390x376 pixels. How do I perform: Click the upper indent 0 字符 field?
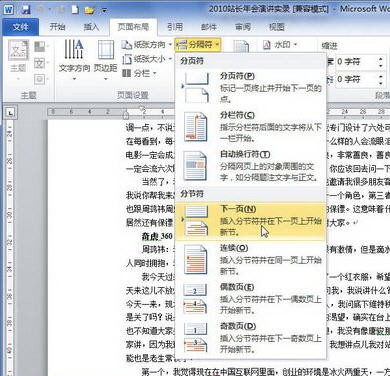coord(355,62)
